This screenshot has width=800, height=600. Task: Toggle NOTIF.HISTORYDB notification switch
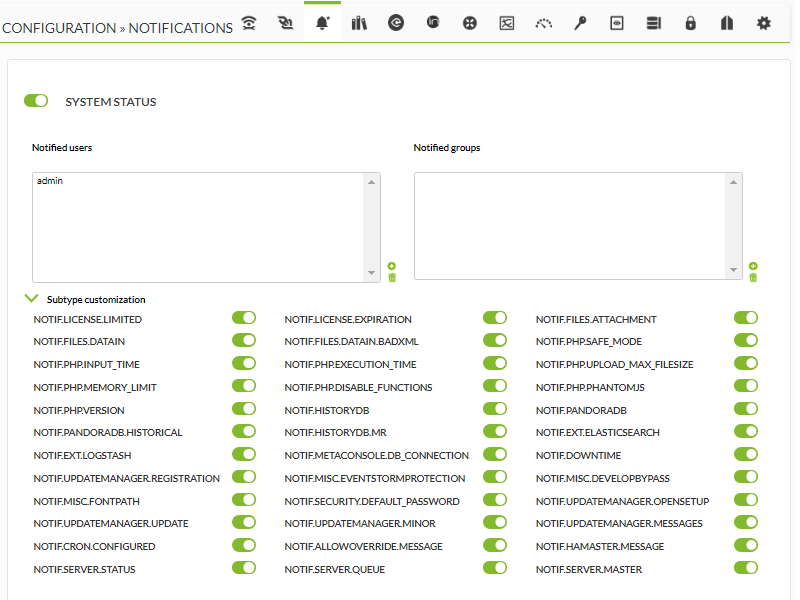click(x=495, y=409)
